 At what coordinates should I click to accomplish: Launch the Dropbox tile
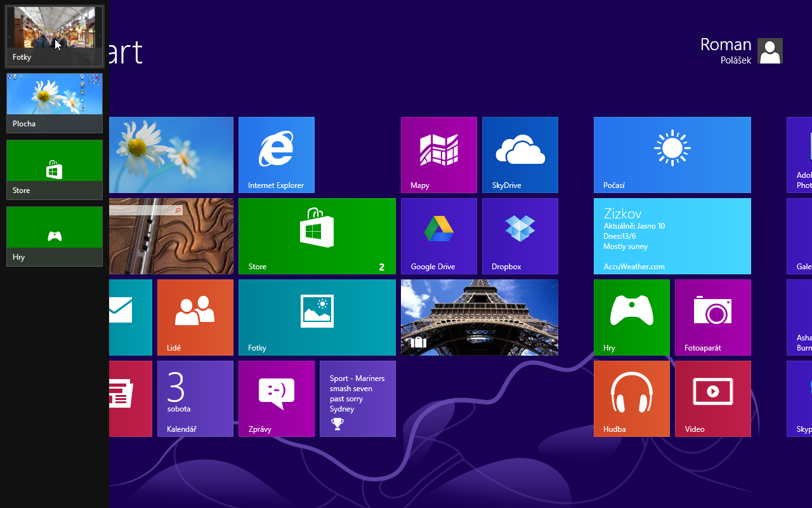point(520,236)
